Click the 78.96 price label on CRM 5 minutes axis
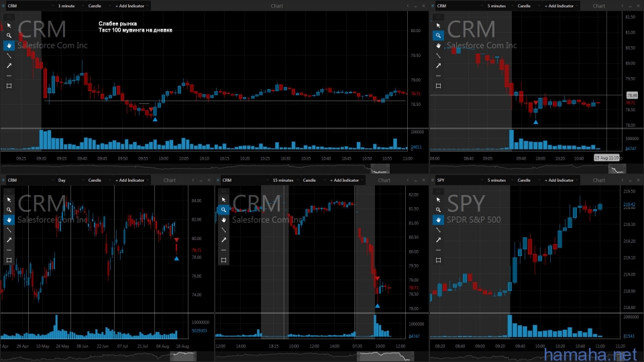The image size is (644, 362). pyautogui.click(x=632, y=95)
